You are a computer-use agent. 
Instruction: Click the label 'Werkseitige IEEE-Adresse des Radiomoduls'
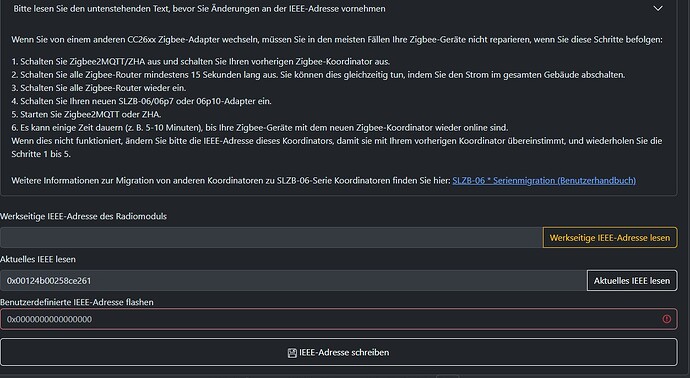[84, 216]
